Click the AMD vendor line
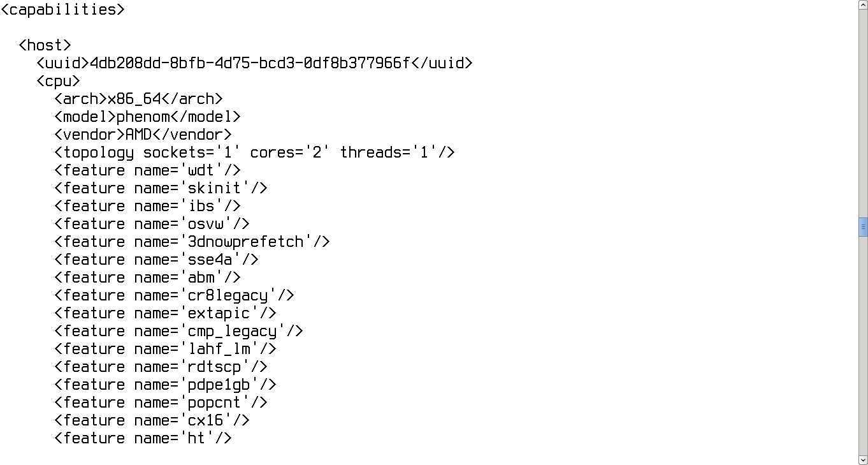This screenshot has height=465, width=868. (x=143, y=135)
